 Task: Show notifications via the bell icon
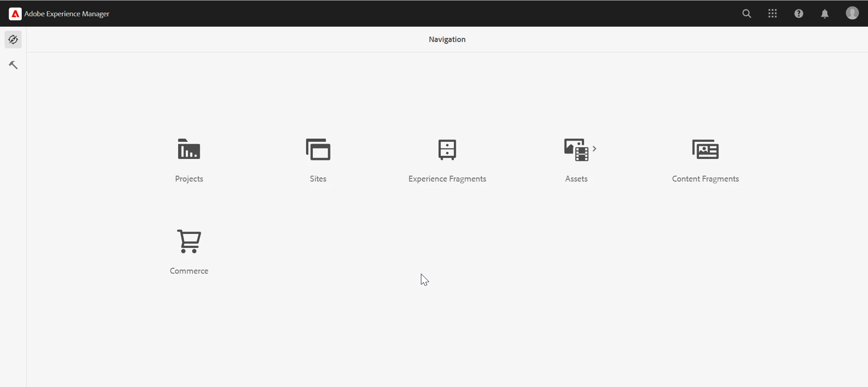point(825,14)
